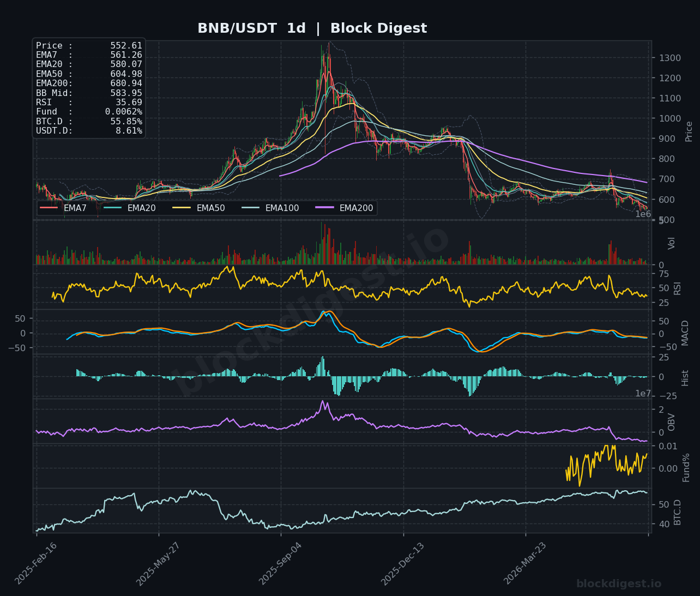
Task: Select the 'USDT.D: 8.61%' stats line
Action: click(x=89, y=131)
